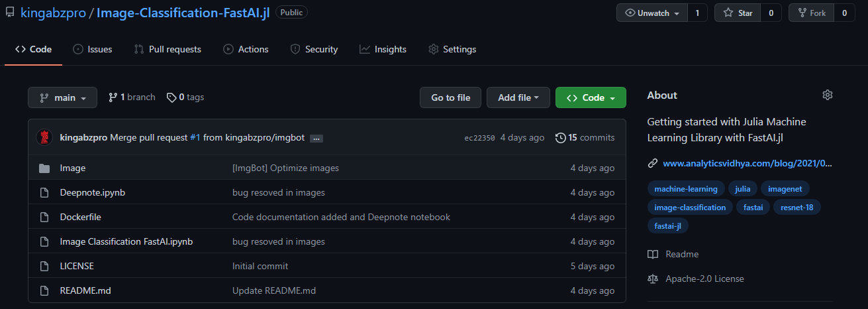Click the Go to file button

(450, 97)
